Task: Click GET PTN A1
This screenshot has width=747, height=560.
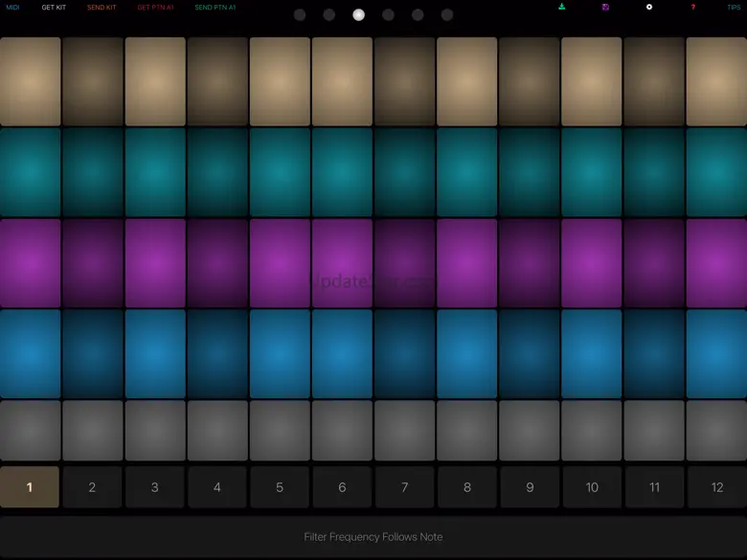Action: [x=155, y=8]
